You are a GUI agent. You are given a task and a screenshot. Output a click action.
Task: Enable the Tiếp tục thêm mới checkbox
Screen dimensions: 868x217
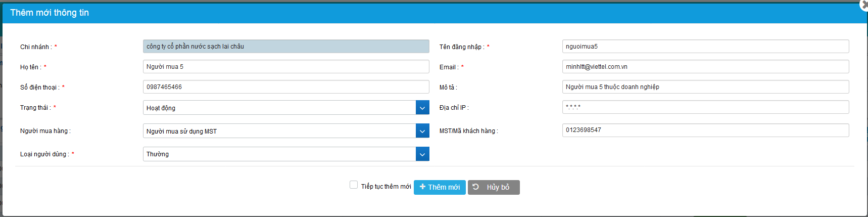click(354, 185)
